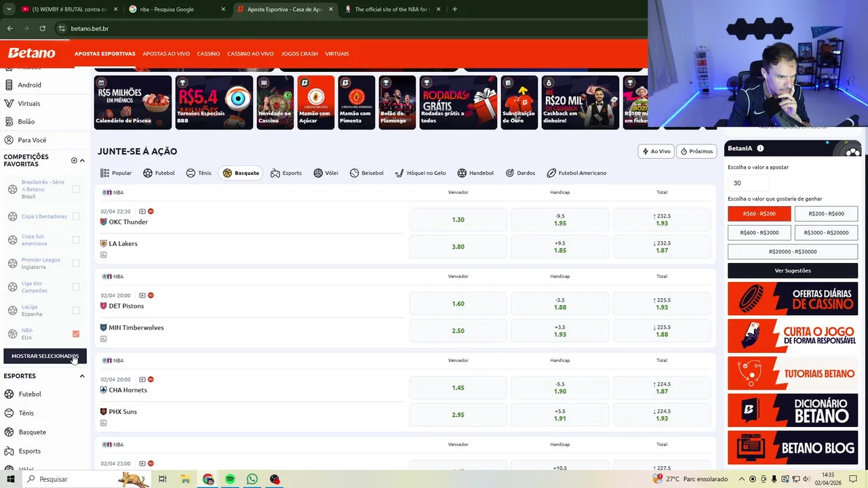
Task: Click bet amount input field
Action: tap(748, 182)
